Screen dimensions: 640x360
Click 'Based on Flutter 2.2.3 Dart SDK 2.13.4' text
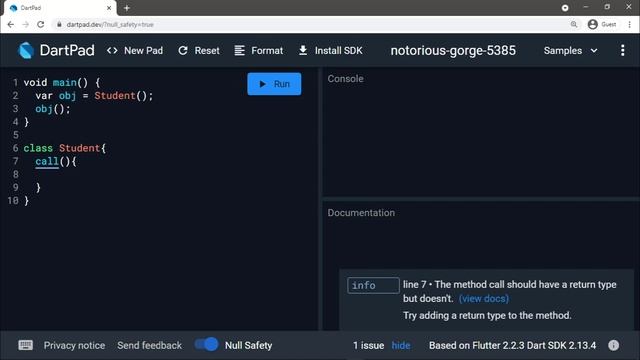512,345
